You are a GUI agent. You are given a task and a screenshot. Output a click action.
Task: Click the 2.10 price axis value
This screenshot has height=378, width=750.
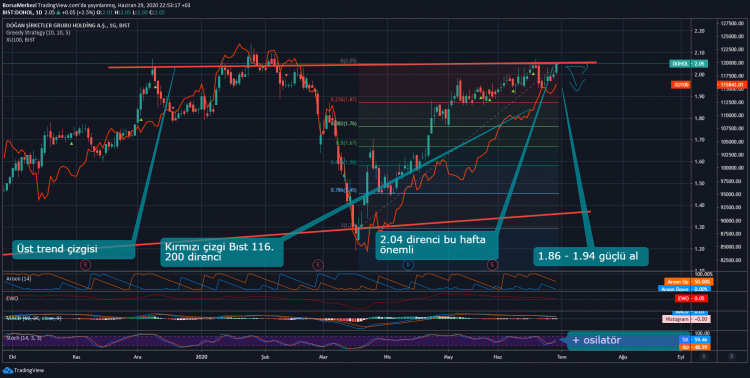click(699, 53)
